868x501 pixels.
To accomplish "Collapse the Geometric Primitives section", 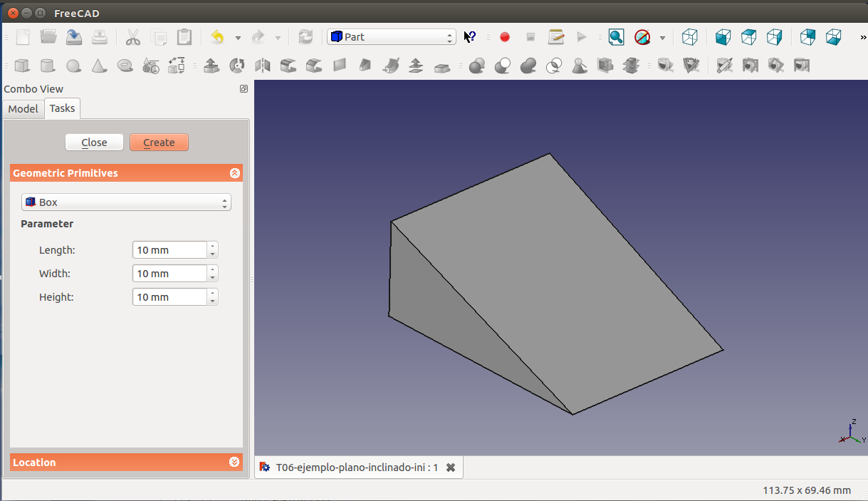I will click(x=234, y=173).
